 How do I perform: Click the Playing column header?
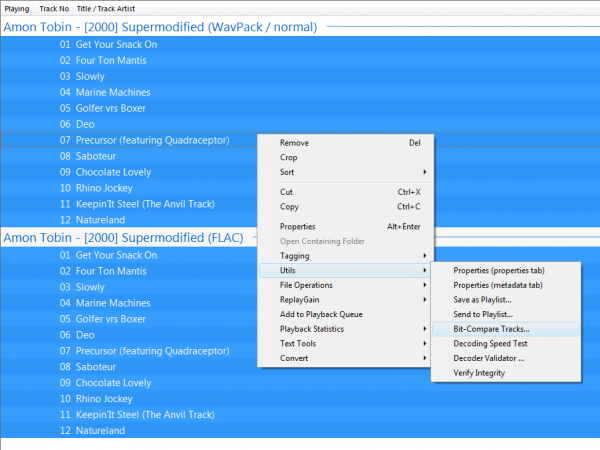pyautogui.click(x=17, y=8)
